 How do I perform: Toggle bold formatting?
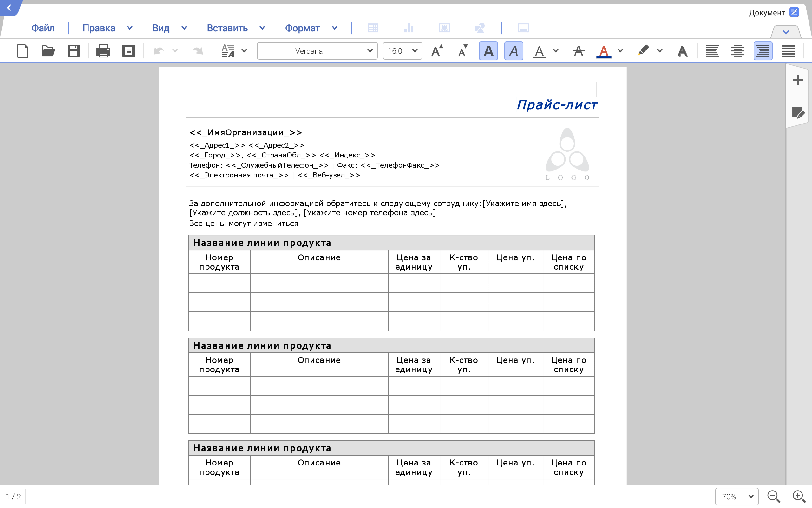click(x=488, y=51)
